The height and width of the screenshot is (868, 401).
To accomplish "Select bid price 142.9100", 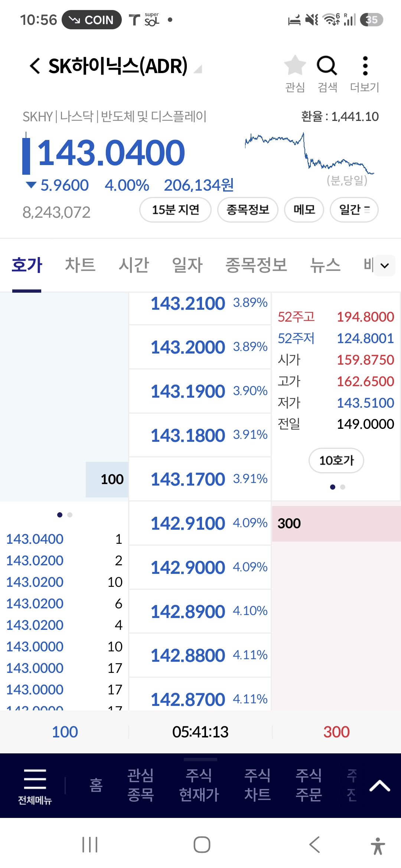I will coord(200,523).
